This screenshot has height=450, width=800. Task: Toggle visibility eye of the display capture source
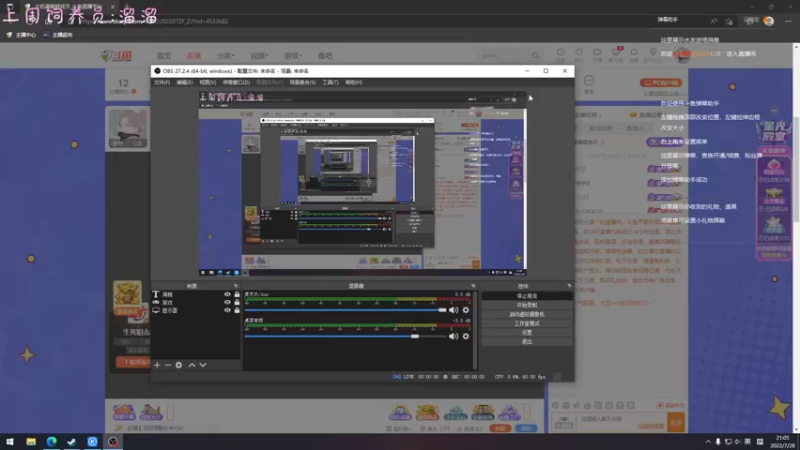click(227, 310)
